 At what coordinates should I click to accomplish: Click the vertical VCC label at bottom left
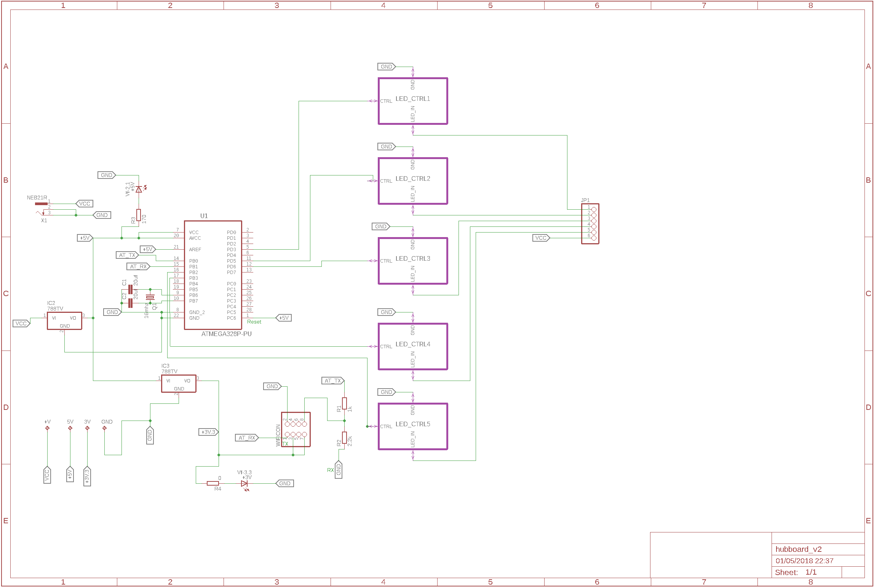pyautogui.click(x=47, y=475)
